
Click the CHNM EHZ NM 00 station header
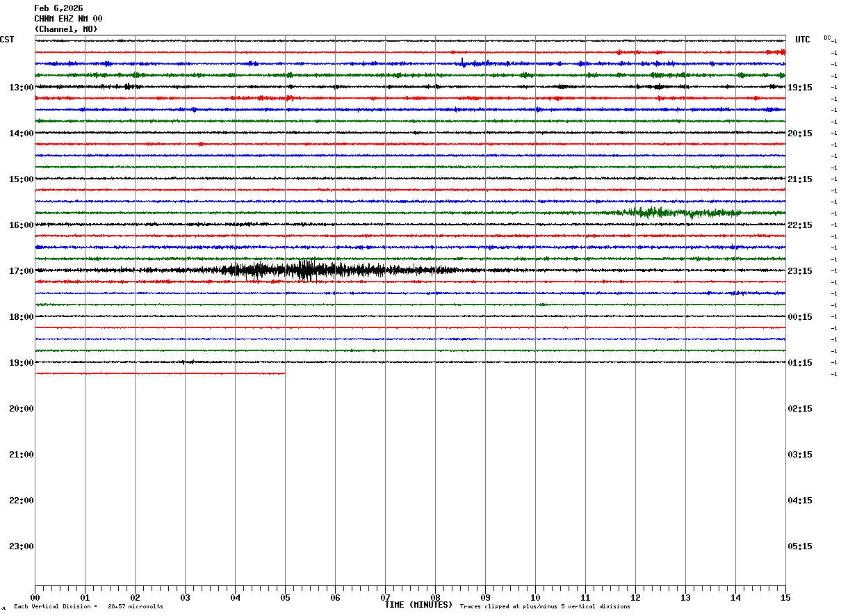(x=68, y=19)
